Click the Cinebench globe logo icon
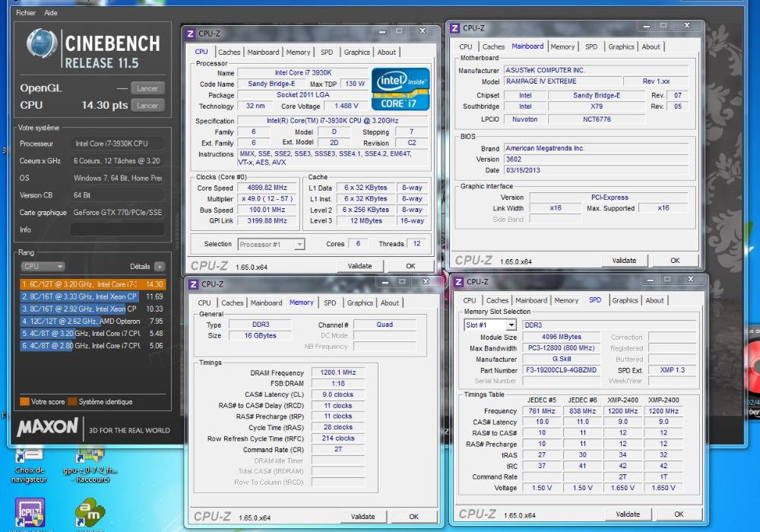 pyautogui.click(x=42, y=43)
